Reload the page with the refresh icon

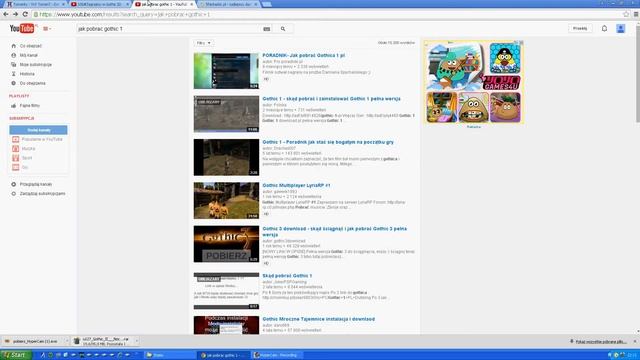(x=25, y=14)
